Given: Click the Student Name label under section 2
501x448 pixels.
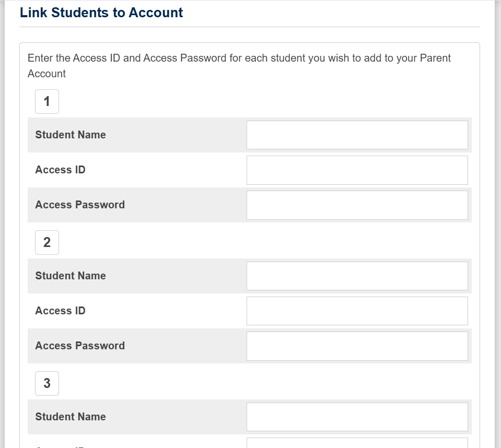Looking at the screenshot, I should click(x=71, y=276).
